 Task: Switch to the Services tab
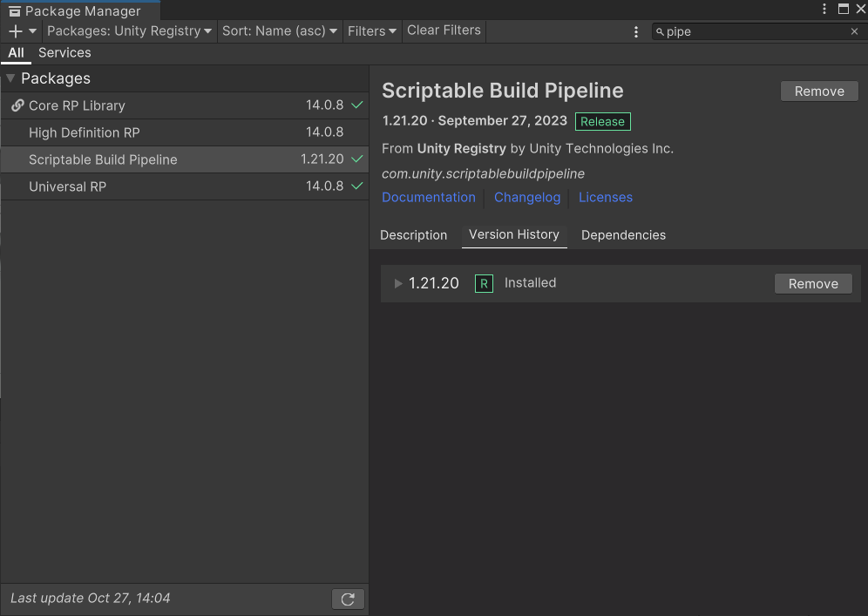[64, 53]
